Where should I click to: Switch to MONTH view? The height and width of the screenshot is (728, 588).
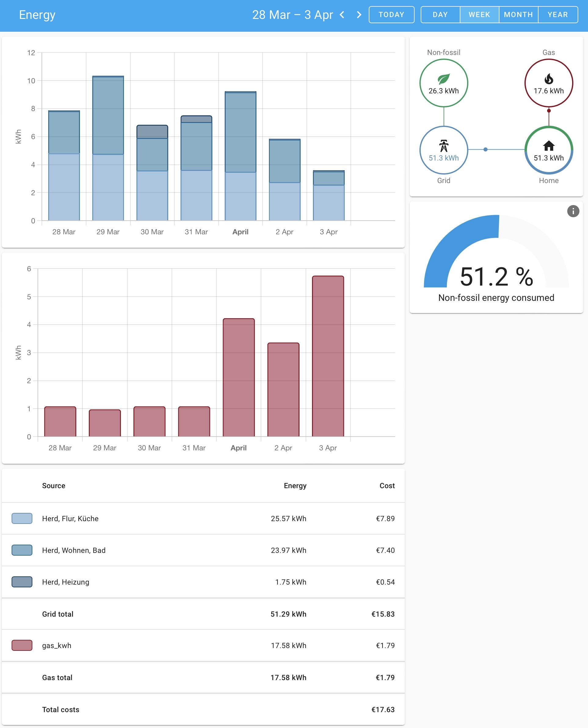click(x=518, y=15)
